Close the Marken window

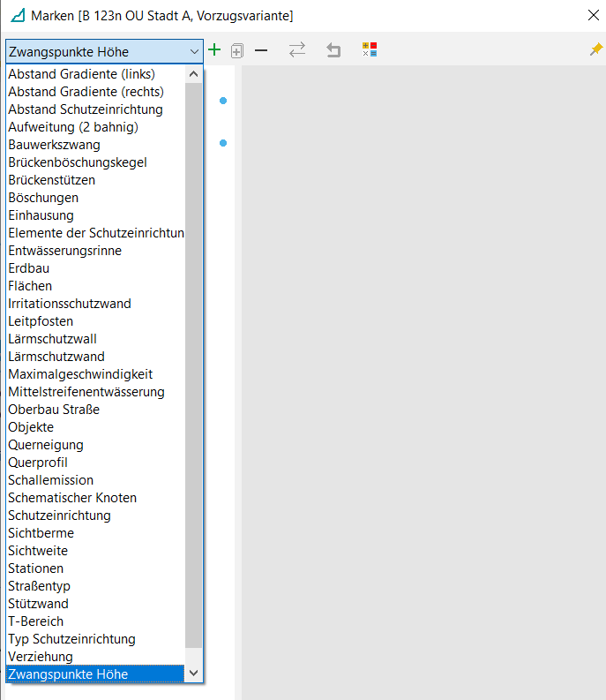[591, 15]
